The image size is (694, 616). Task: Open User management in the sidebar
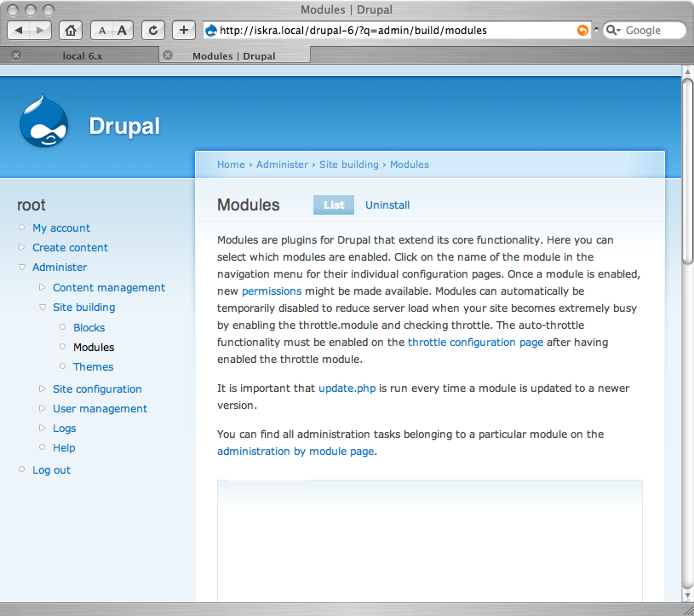[100, 408]
